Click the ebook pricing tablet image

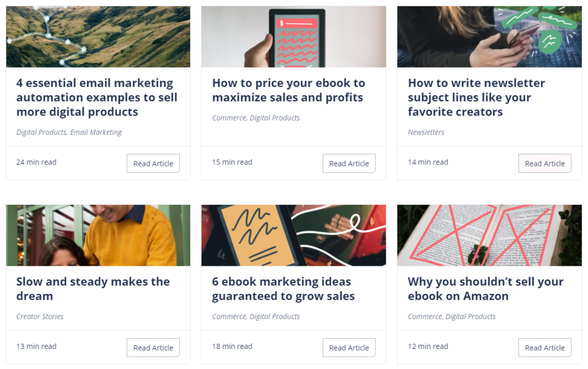tap(293, 37)
